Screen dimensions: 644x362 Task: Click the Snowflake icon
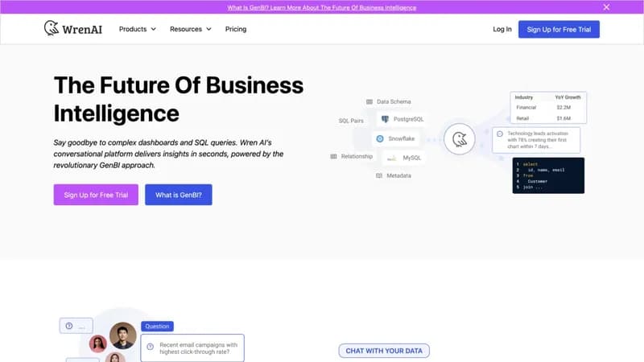click(x=380, y=138)
